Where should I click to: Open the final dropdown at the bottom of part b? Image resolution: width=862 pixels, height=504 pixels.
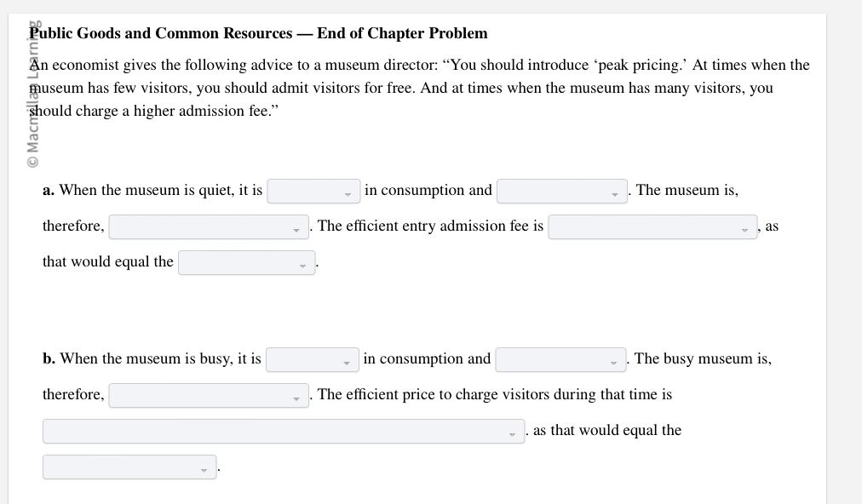click(x=129, y=467)
